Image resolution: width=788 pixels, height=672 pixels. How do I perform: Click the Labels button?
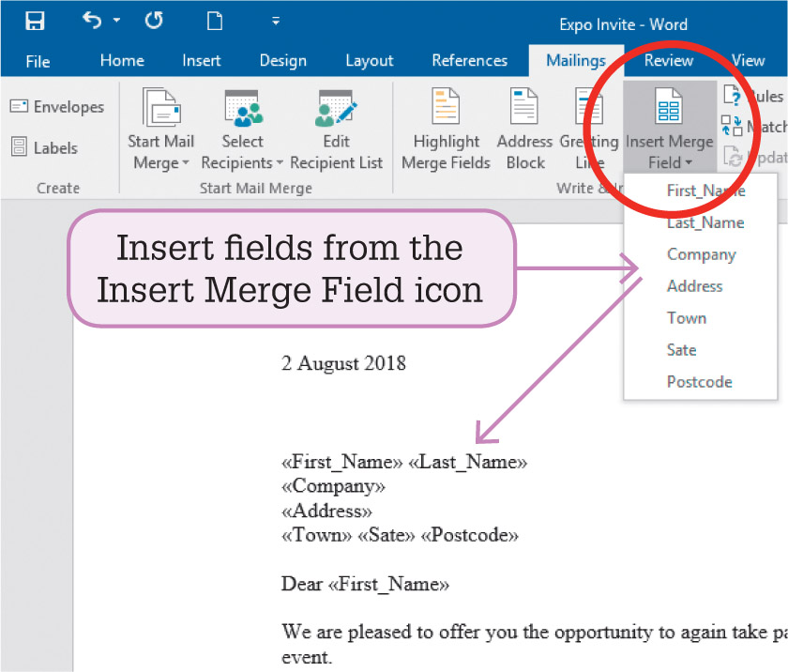pyautogui.click(x=44, y=147)
